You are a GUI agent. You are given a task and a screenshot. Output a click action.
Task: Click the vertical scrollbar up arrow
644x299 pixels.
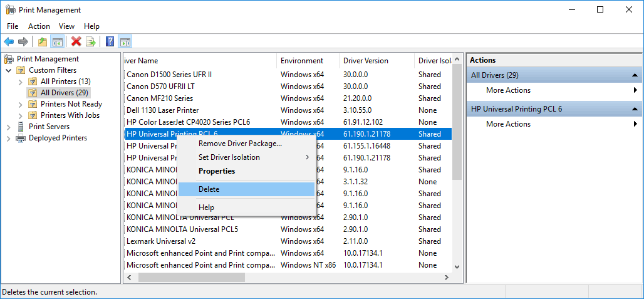pos(457,60)
